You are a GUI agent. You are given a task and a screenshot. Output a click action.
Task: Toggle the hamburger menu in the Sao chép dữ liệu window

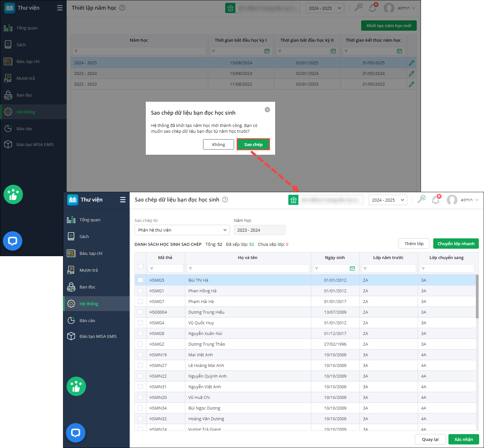click(123, 200)
